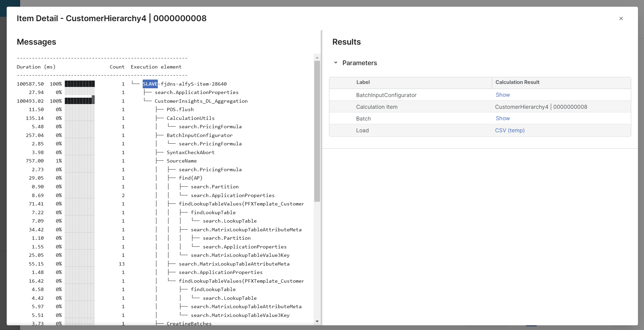The width and height of the screenshot is (644, 330).
Task: Click the CalculationUtils execution element
Action: [x=190, y=118]
